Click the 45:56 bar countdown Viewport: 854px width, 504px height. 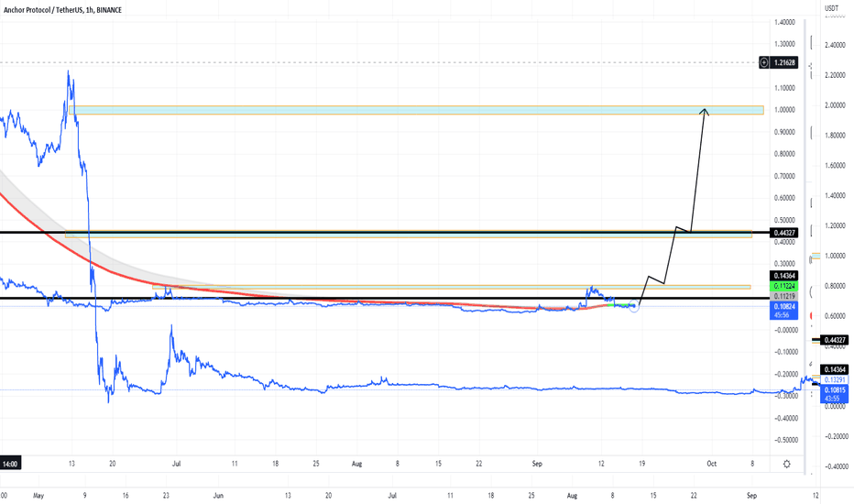[x=783, y=315]
